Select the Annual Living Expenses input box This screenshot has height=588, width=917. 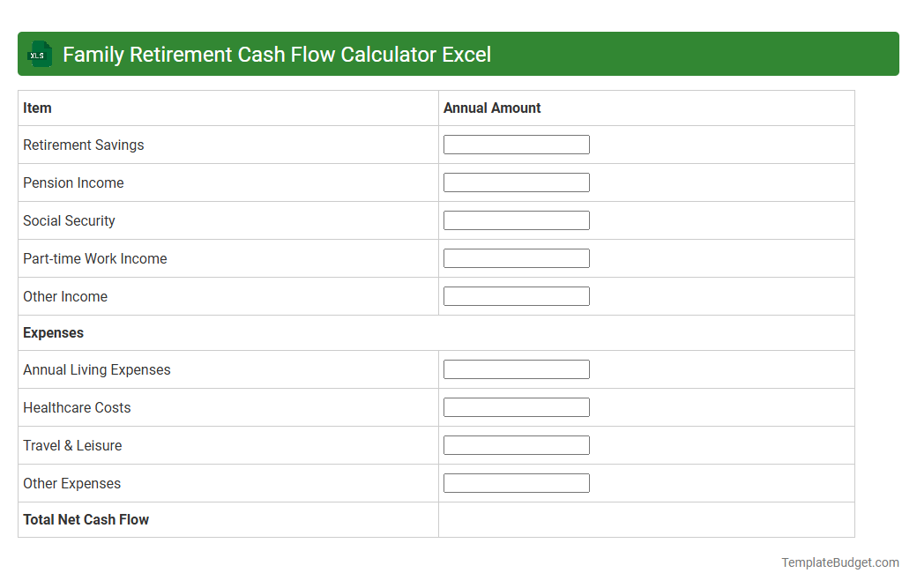click(517, 368)
